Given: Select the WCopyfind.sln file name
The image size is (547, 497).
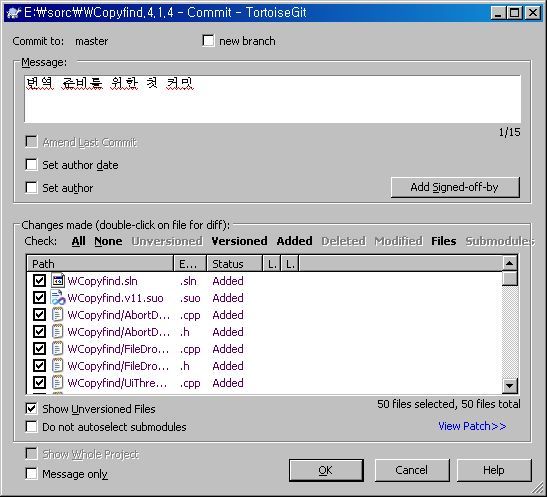Looking at the screenshot, I should point(103,281).
